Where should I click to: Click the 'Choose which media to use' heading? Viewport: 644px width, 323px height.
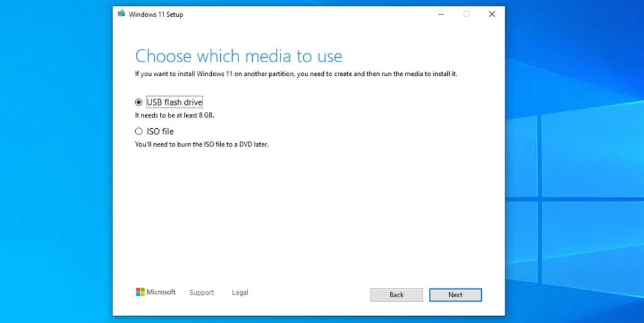click(x=238, y=56)
